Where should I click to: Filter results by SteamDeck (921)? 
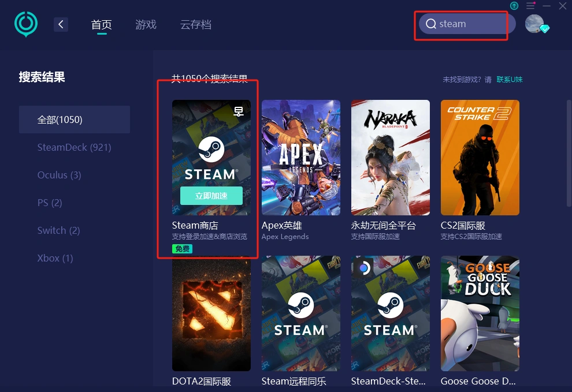point(75,147)
